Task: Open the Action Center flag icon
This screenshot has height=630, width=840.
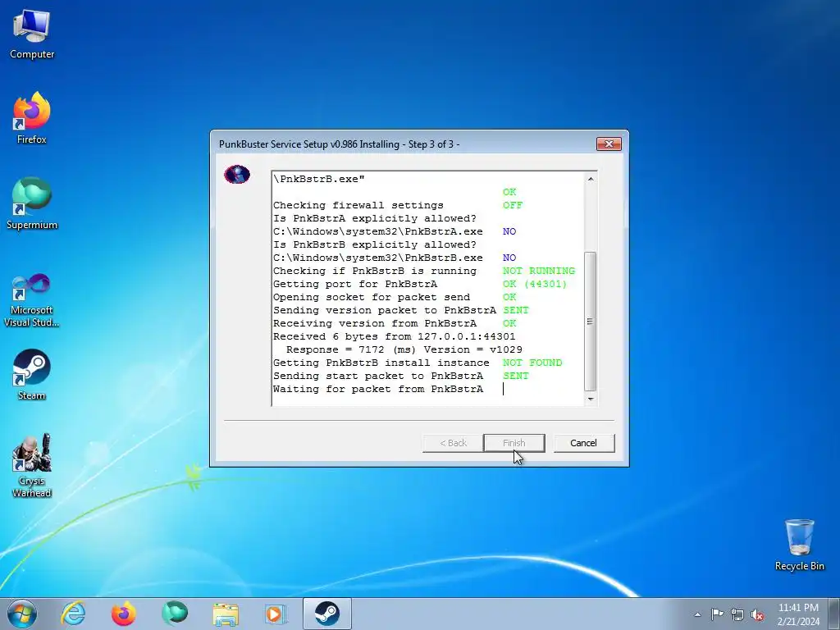Action: tap(717, 614)
